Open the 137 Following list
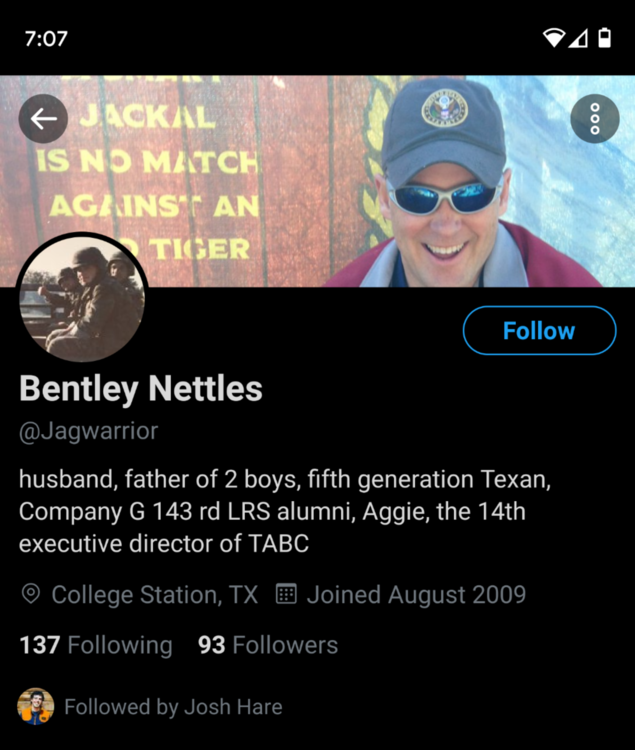 click(96, 645)
